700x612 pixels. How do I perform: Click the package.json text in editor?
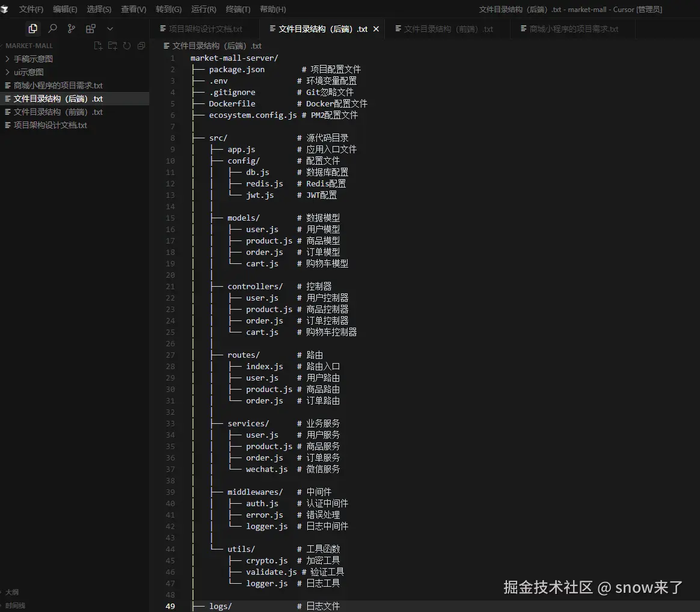[x=236, y=70]
